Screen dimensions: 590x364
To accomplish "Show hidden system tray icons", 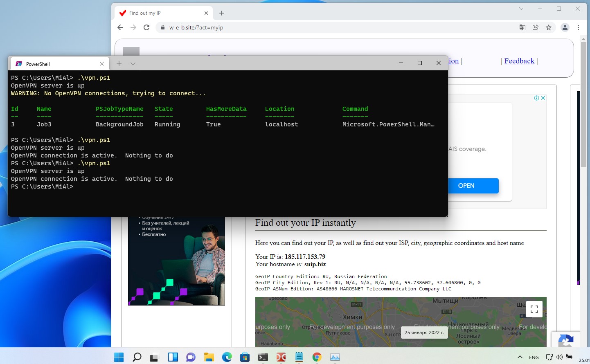I will click(x=520, y=357).
